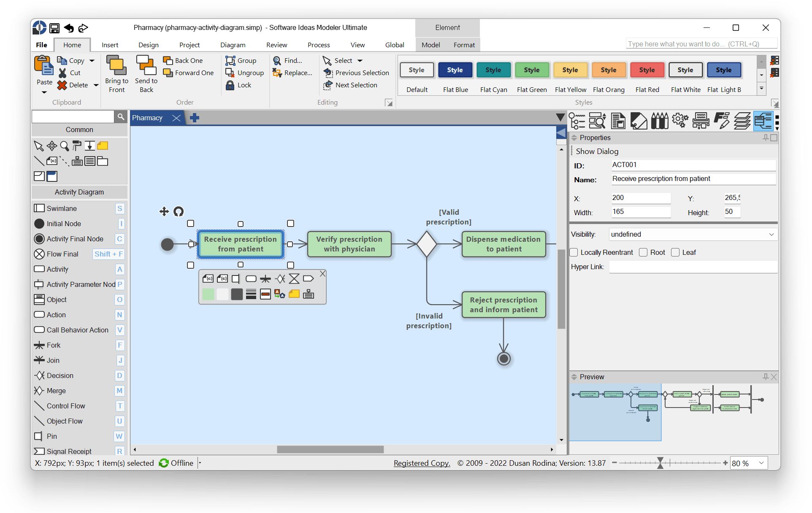Screen dimensions: 812x513
Task: Open the settings gear panel on the right strip
Action: pos(680,121)
